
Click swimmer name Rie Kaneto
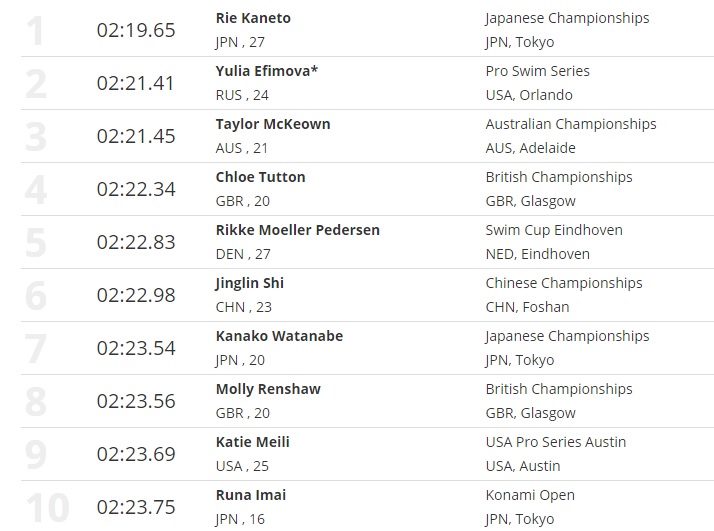253,18
